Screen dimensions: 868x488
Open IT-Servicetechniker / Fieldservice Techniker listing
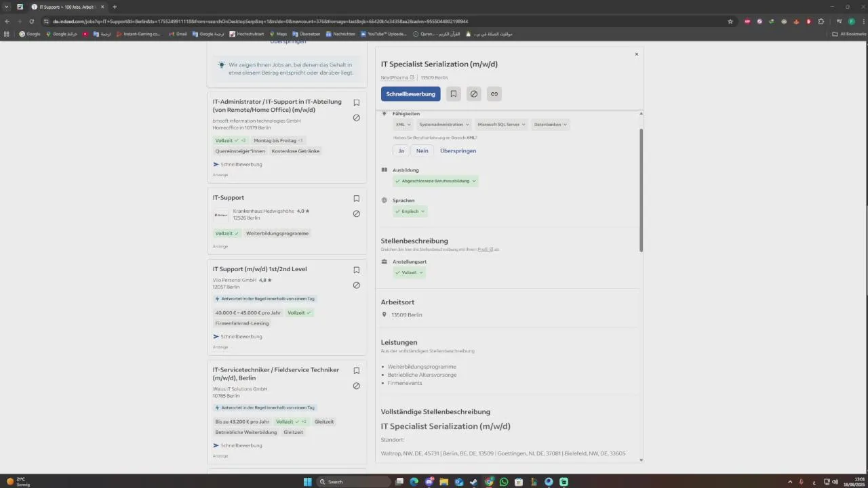276,373
